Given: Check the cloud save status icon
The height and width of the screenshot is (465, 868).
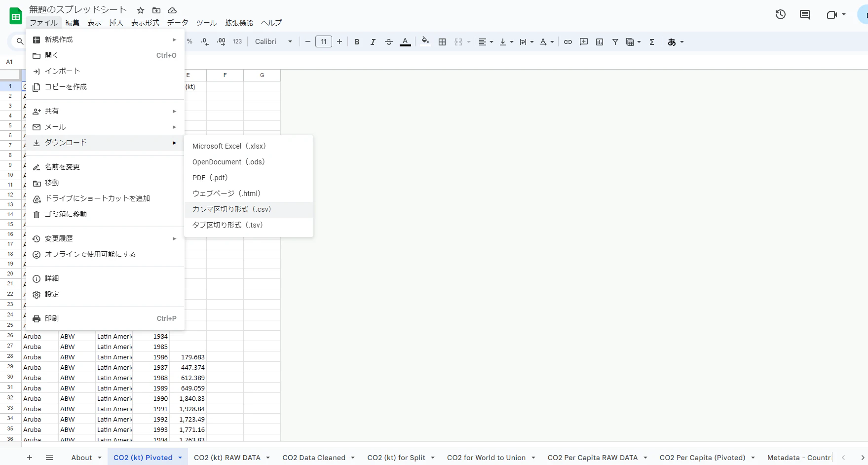Looking at the screenshot, I should tap(172, 10).
